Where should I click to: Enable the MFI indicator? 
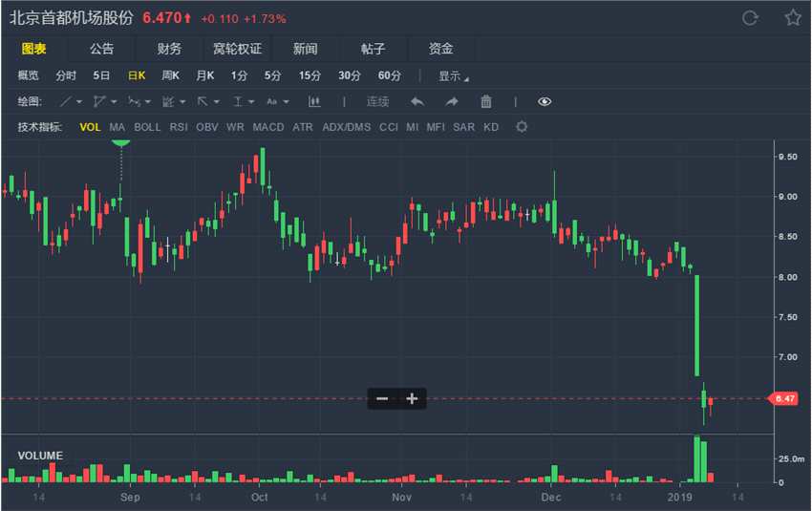436,127
